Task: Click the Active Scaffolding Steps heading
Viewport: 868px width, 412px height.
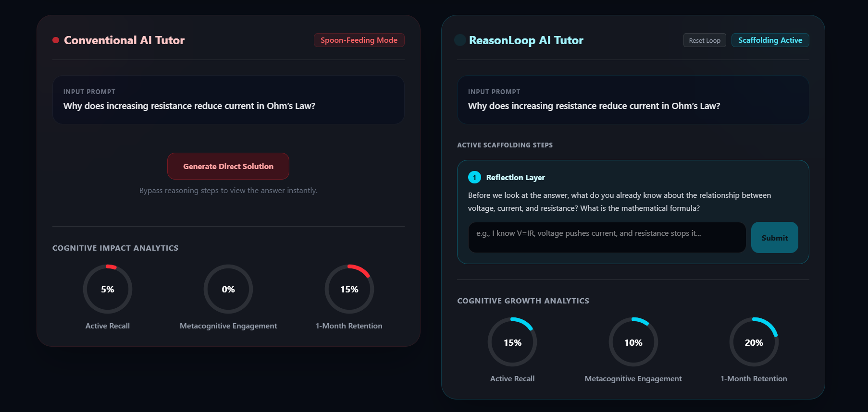Action: tap(505, 145)
